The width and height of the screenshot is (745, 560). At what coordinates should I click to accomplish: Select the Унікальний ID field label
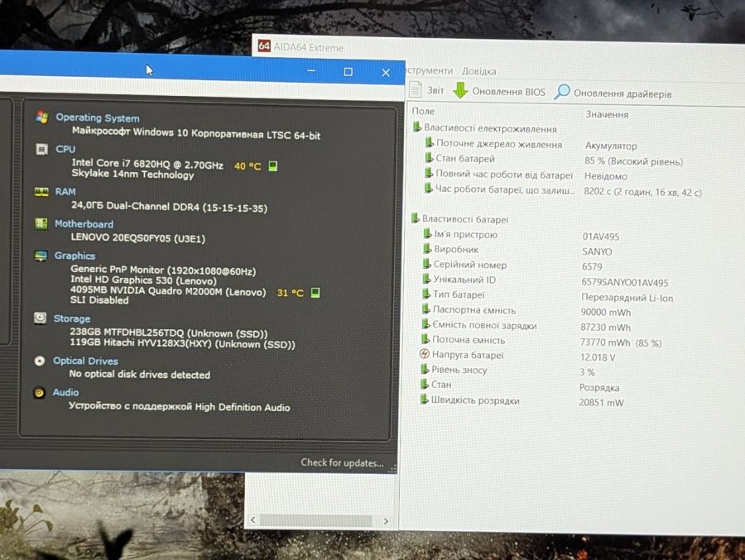pyautogui.click(x=464, y=280)
